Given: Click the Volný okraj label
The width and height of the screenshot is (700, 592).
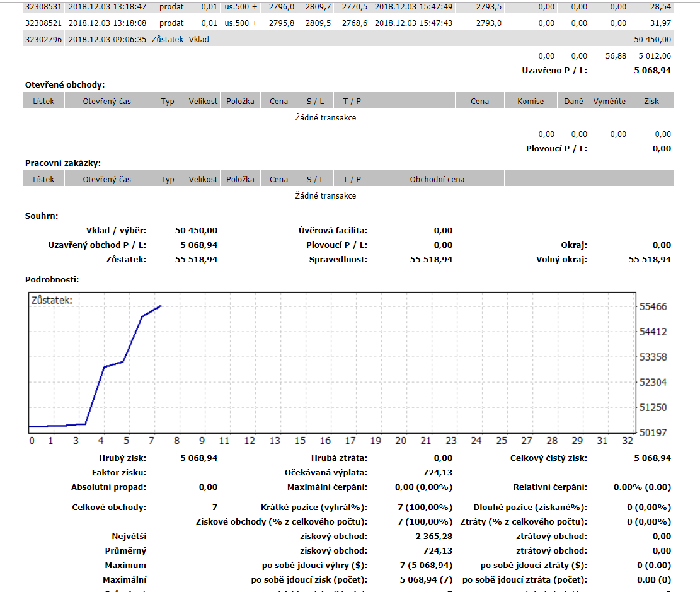Looking at the screenshot, I should coord(561,260).
